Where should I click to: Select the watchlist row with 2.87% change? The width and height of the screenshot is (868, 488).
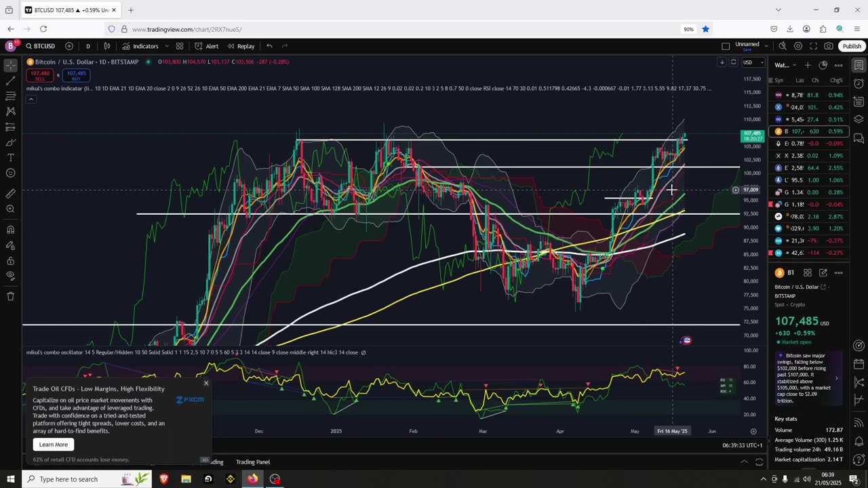pos(810,216)
